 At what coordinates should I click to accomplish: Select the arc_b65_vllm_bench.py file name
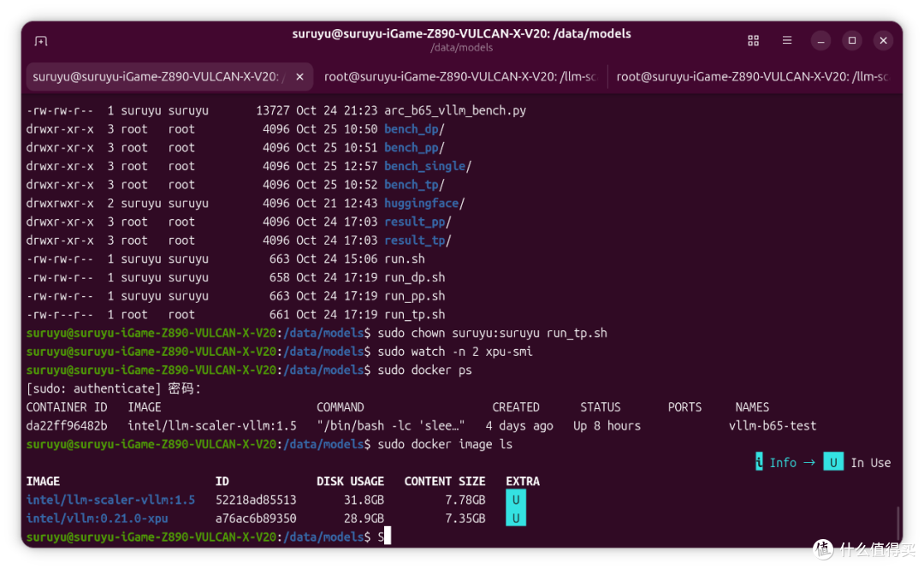(x=455, y=111)
